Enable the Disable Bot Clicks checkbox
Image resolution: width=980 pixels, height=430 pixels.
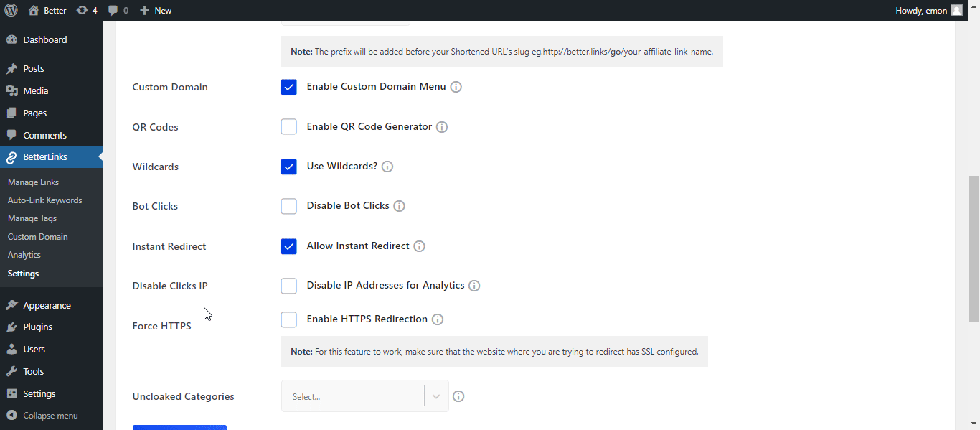click(288, 206)
